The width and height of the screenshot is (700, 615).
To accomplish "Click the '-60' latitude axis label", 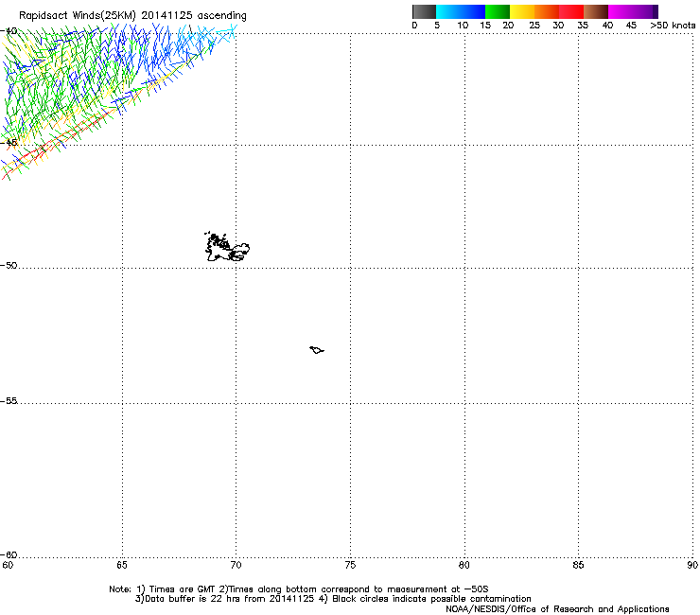I will click(9, 555).
